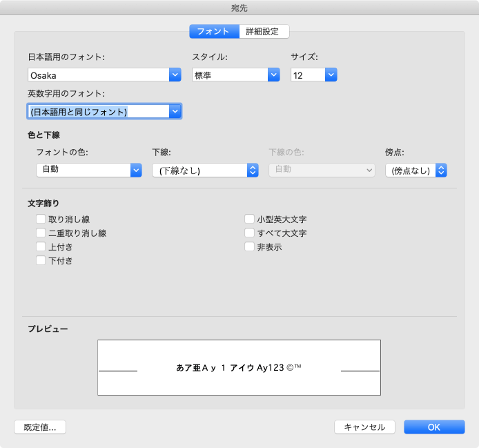Screen dimensions: 479x448
Task: Check the 下付き option
Action: coord(41,261)
